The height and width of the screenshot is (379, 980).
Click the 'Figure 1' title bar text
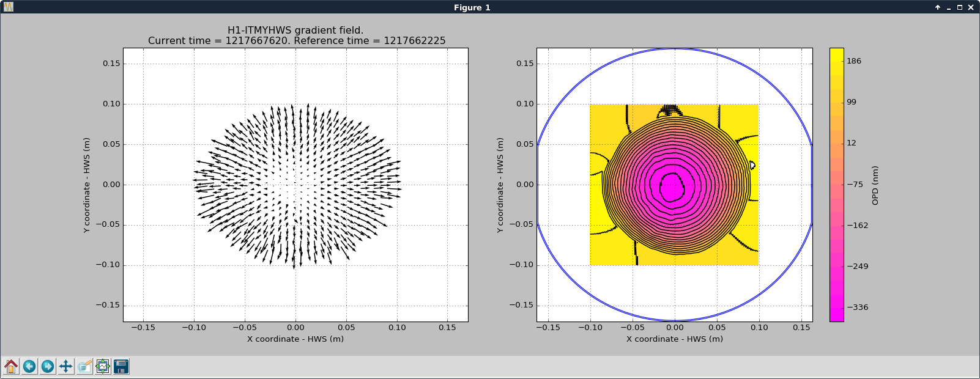pos(472,7)
